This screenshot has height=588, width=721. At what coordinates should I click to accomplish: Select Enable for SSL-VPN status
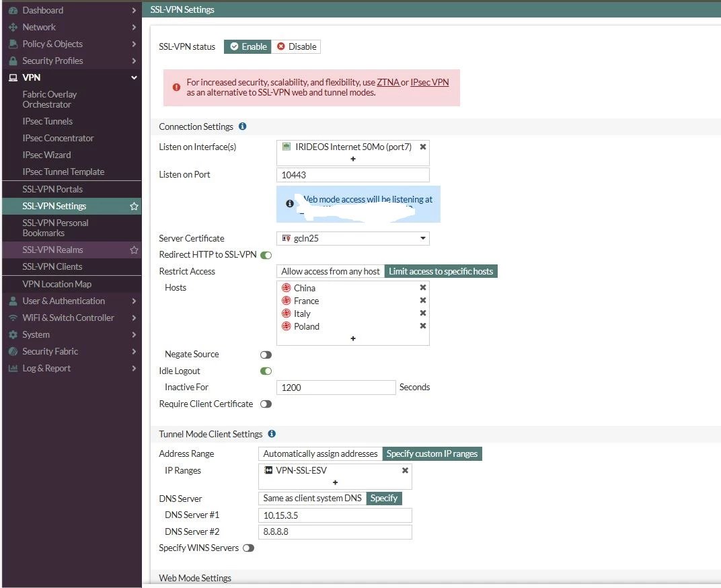[x=248, y=46]
